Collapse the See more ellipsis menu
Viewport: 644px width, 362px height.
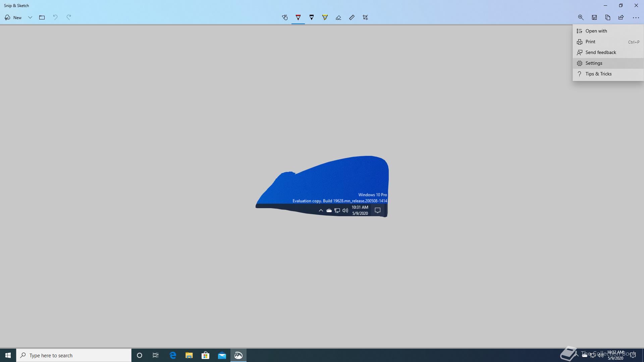click(x=636, y=17)
